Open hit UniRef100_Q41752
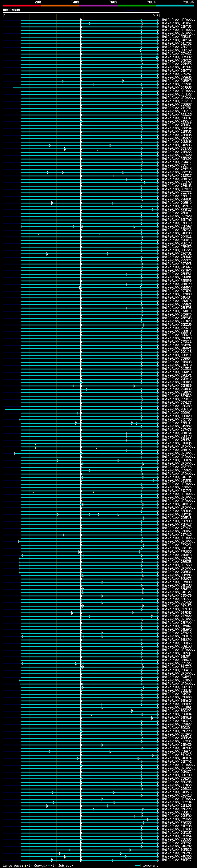 tap(176, 43)
